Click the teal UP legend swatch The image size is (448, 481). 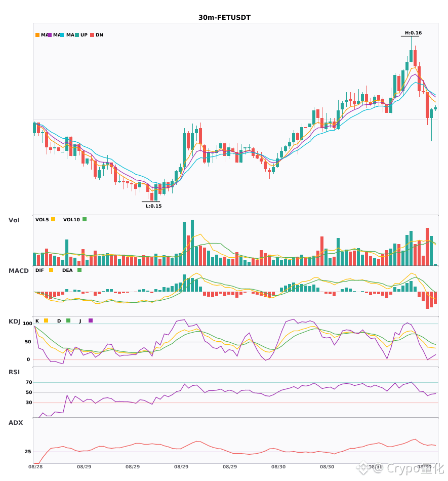pyautogui.click(x=77, y=35)
